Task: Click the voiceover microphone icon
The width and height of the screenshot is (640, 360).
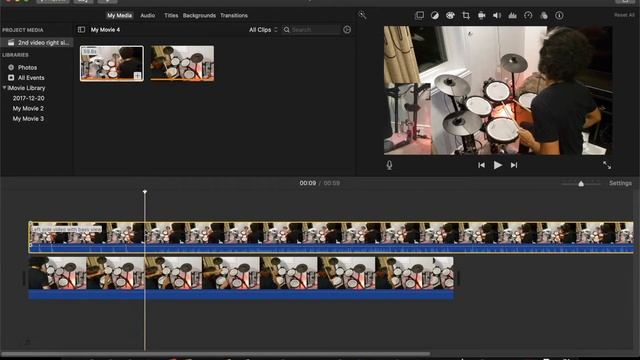Action: click(x=389, y=165)
